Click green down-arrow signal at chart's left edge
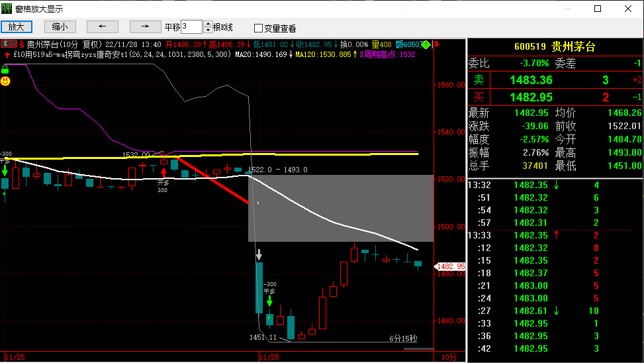This screenshot has height=363, width=644. click(x=5, y=171)
